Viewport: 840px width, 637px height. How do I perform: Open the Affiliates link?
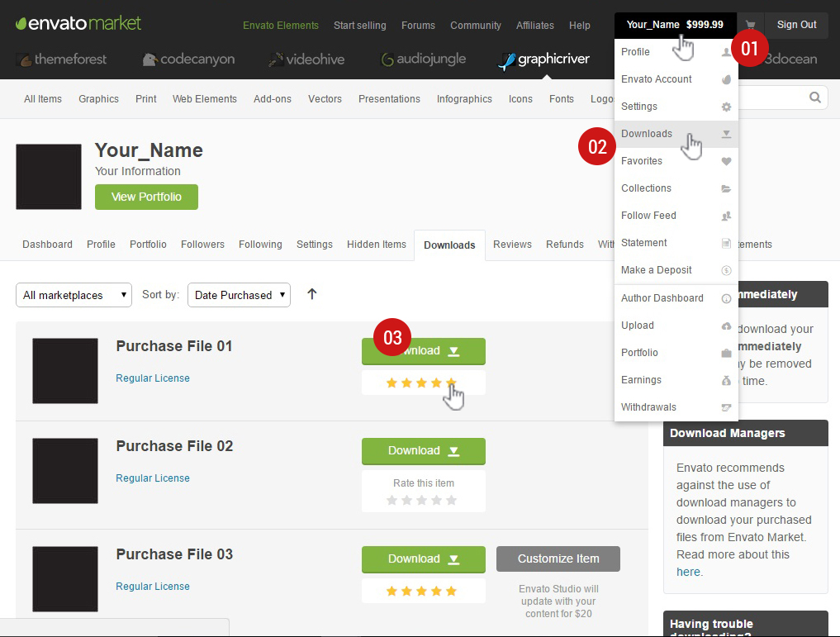coord(534,25)
